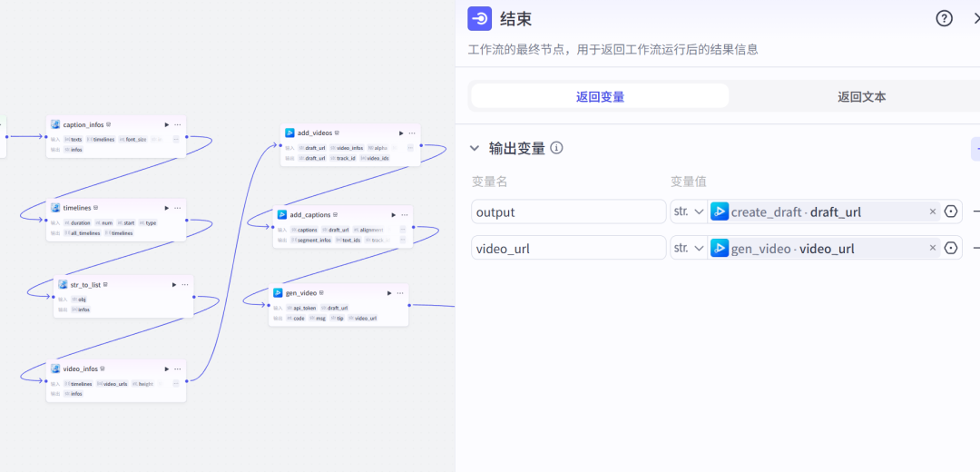Viewport: 980px width, 472px height.
Task: Run the add_captions node
Action: tap(393, 214)
